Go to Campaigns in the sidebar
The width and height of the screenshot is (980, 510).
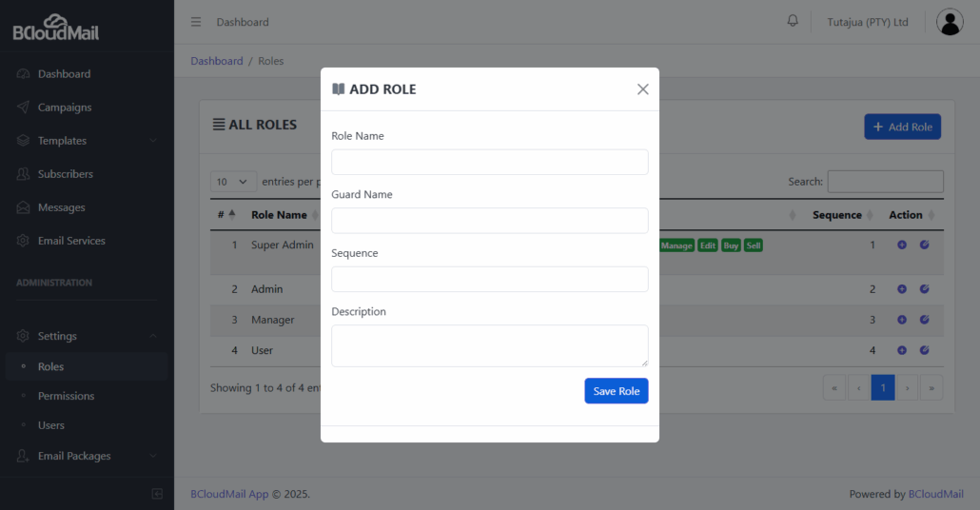(65, 108)
